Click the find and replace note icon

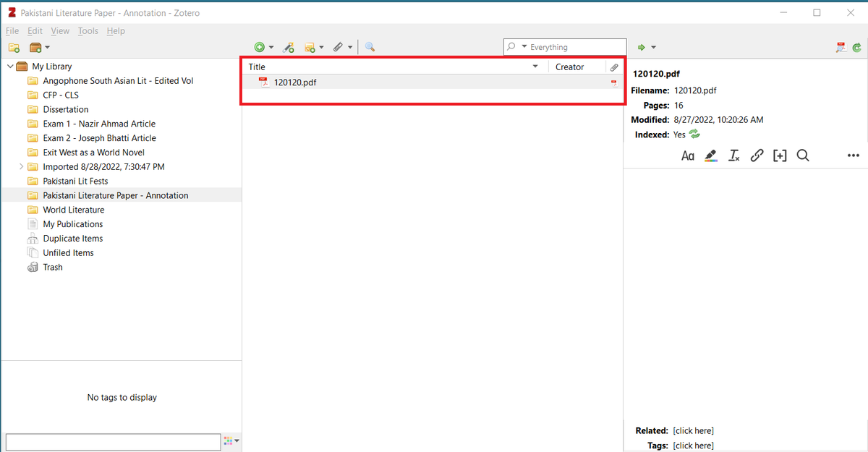click(x=803, y=155)
